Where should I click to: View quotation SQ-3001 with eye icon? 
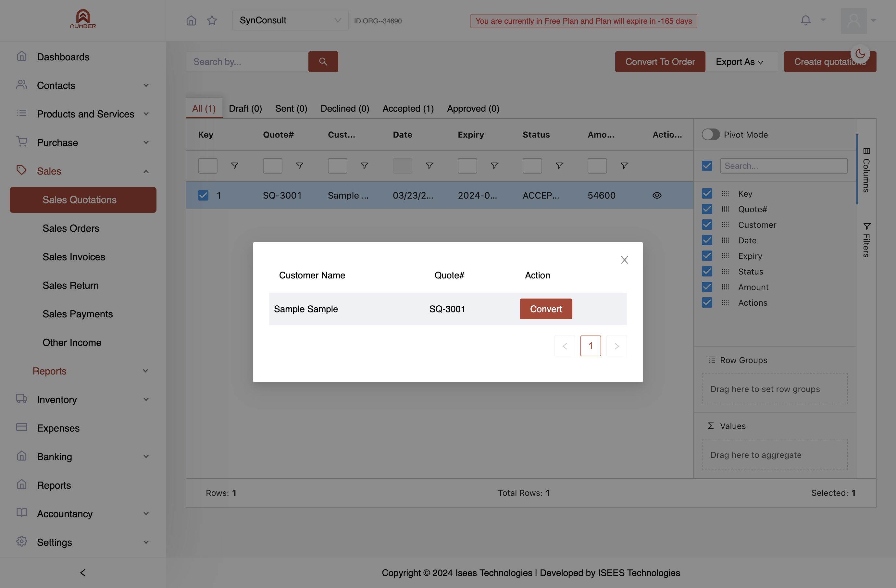coord(656,195)
